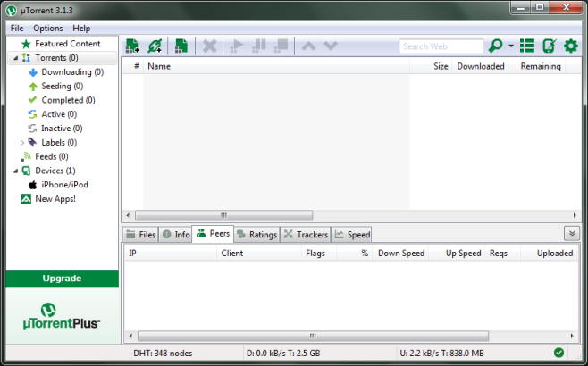The height and width of the screenshot is (366, 588).
Task: Open the search provider dropdown arrow
Action: tap(511, 46)
